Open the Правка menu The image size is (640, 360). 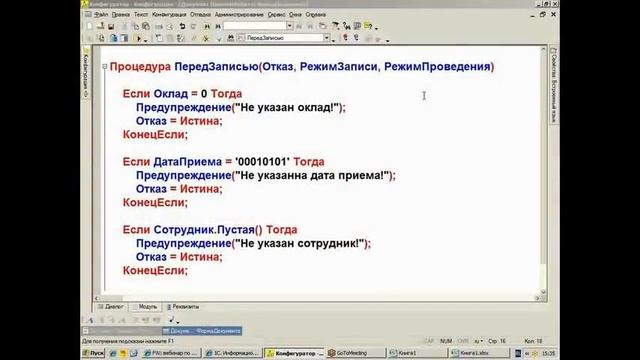pos(120,14)
